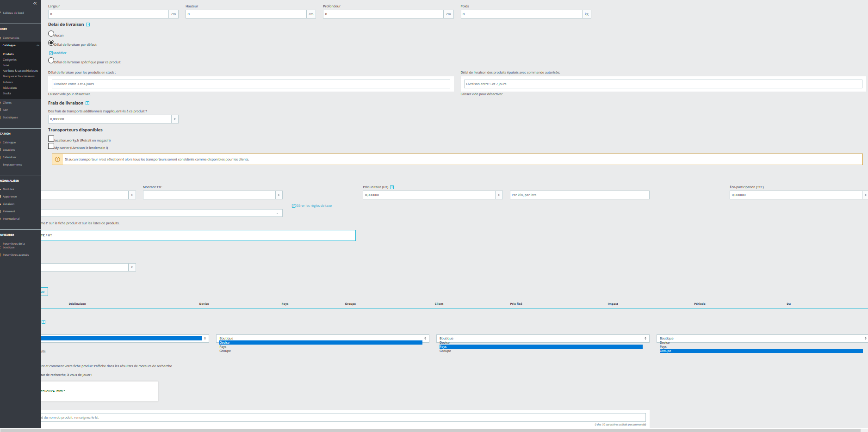
Task: Collapse the expanded Catalogue menu chevron
Action: click(38, 45)
